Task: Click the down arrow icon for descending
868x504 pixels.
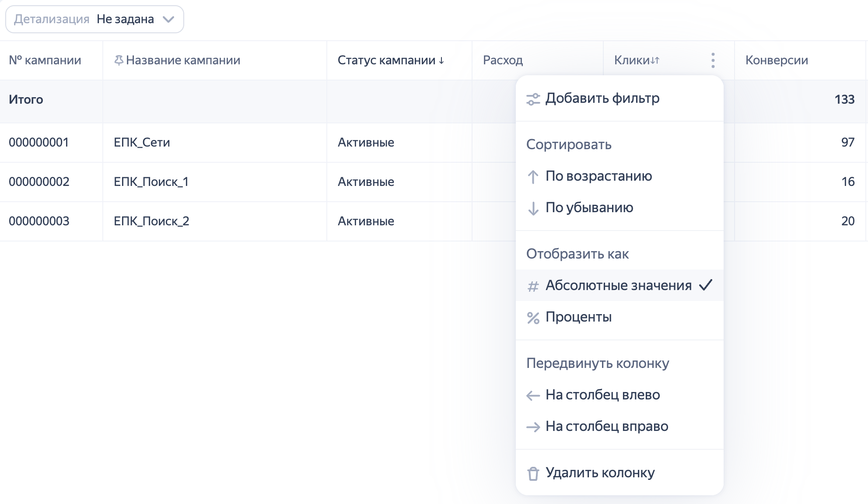Action: (x=533, y=208)
